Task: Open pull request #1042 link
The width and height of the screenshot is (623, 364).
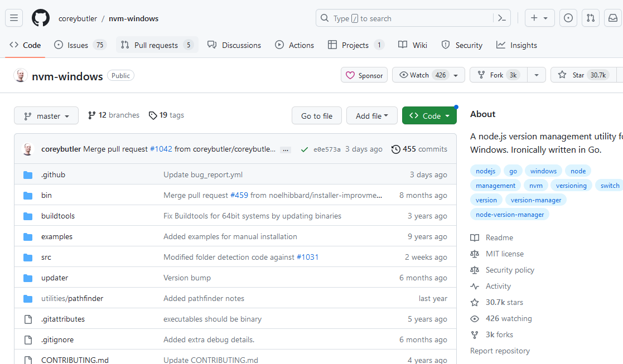Action: [x=161, y=149]
